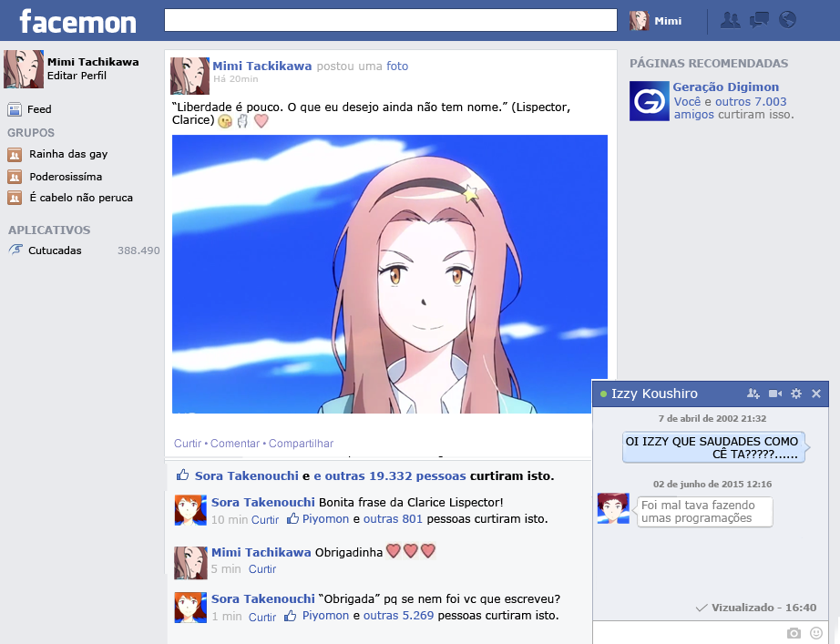
Task: Click icon beside Poderosissíma group
Action: (15, 177)
